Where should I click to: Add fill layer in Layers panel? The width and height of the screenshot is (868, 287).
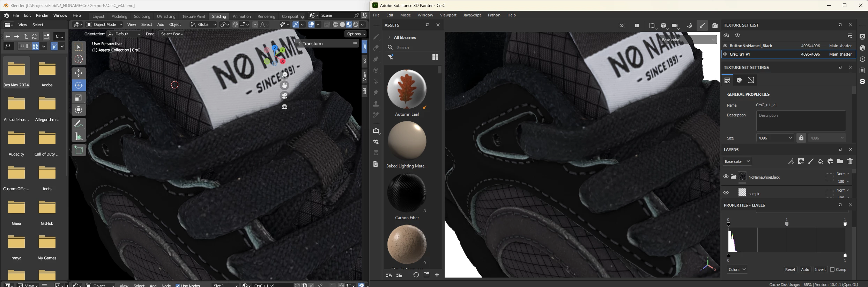click(x=821, y=161)
